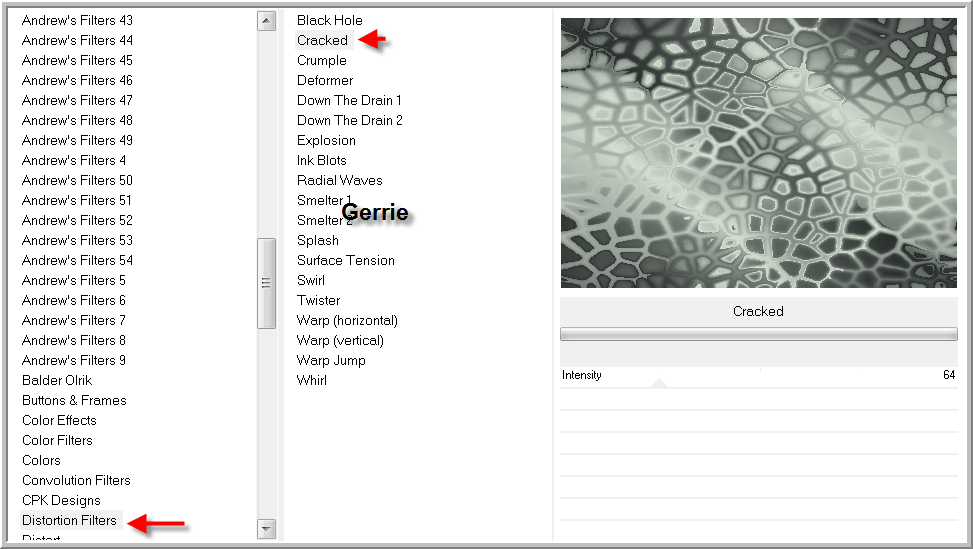Click the Cracked filter preview image

pos(758,153)
